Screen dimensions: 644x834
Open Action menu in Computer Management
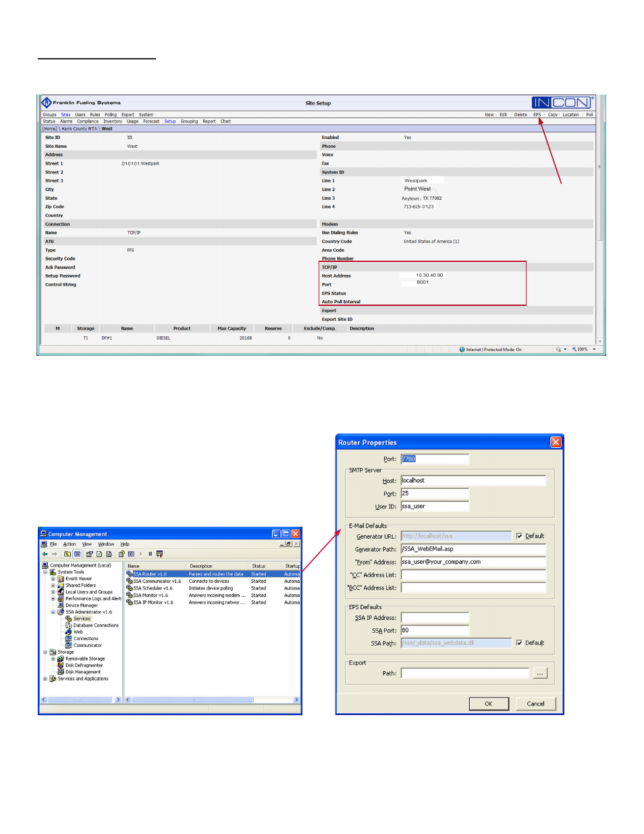pyautogui.click(x=70, y=544)
